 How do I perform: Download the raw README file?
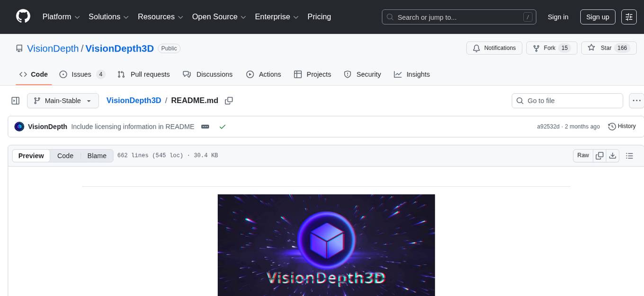coord(613,155)
